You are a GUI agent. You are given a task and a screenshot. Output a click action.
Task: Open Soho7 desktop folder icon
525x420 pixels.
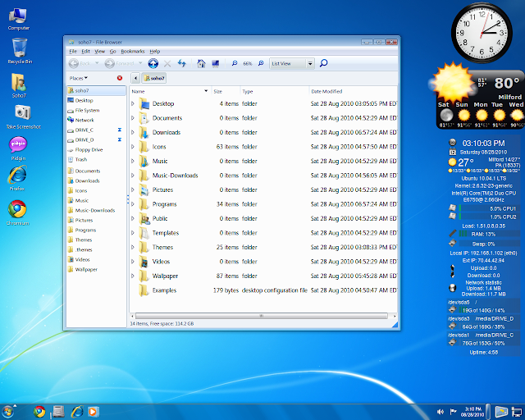pos(19,85)
